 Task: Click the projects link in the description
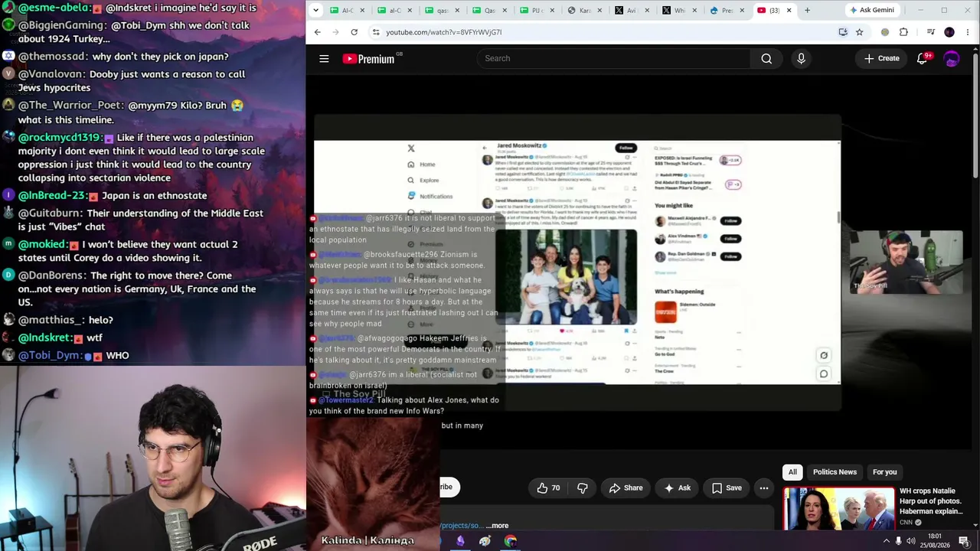(x=462, y=526)
